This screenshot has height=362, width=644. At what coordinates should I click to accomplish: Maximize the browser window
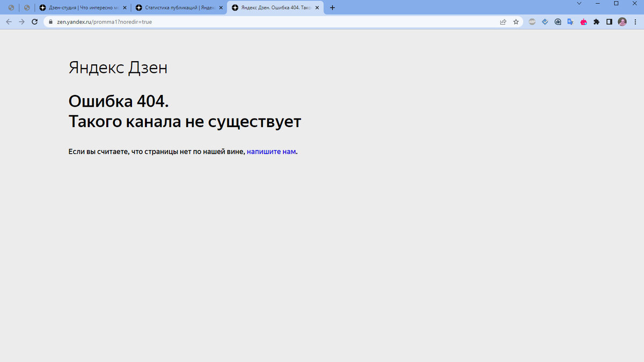(x=616, y=3)
